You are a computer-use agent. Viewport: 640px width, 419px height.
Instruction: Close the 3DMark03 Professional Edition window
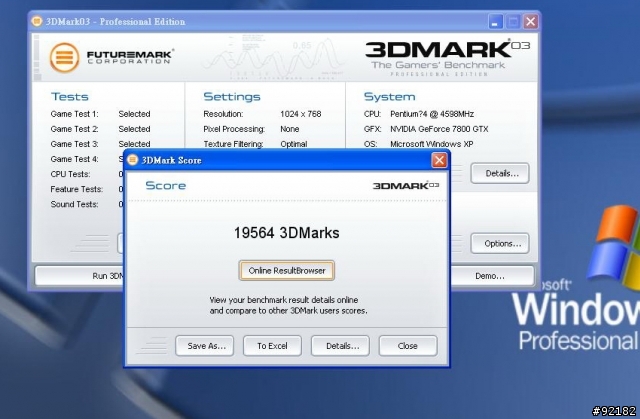click(x=531, y=22)
